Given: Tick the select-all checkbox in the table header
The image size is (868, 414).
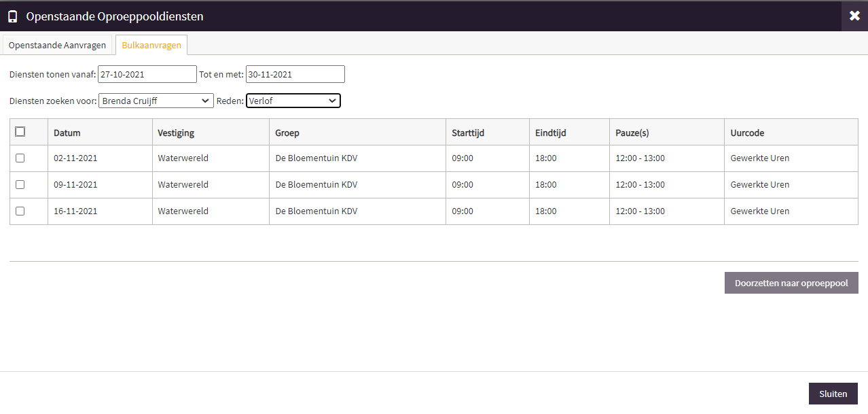Looking at the screenshot, I should pyautogui.click(x=20, y=132).
